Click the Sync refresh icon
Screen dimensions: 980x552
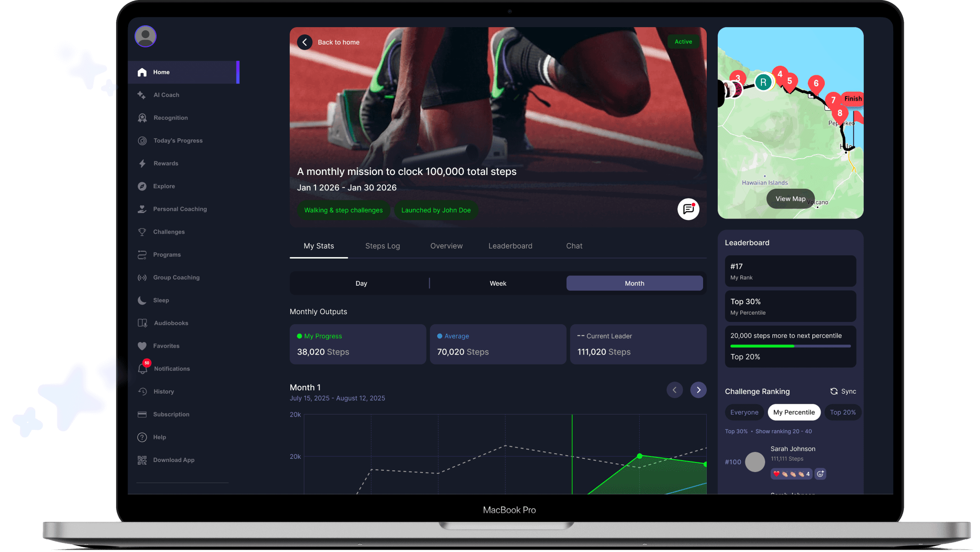pos(834,391)
